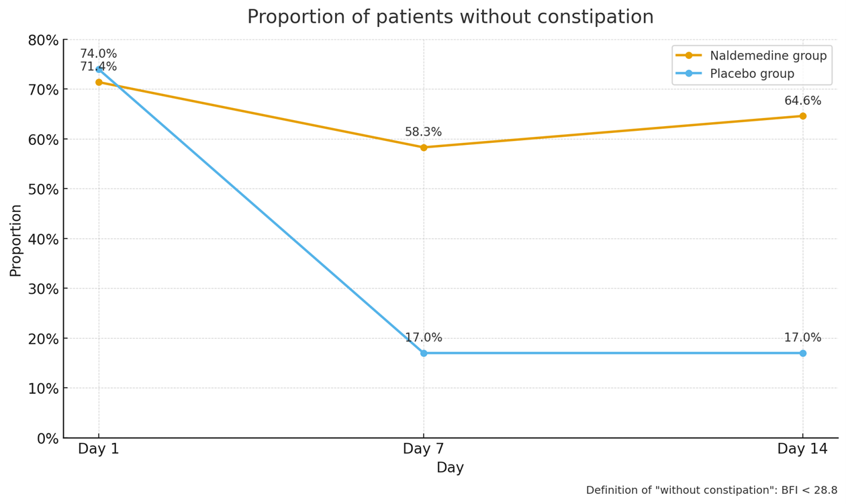Screen dimensions: 846x504
Task: Click the orange Naldemedine legend marker
Action: pyautogui.click(x=688, y=56)
